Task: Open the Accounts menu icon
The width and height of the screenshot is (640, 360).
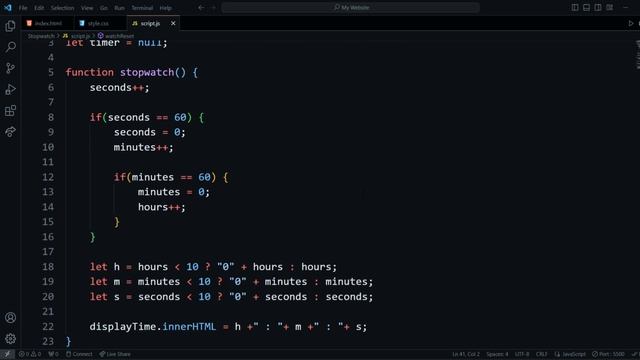Action: pyautogui.click(x=10, y=318)
